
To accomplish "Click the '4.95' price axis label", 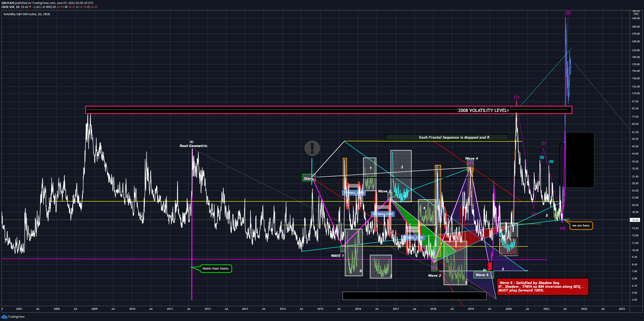I will [635, 300].
